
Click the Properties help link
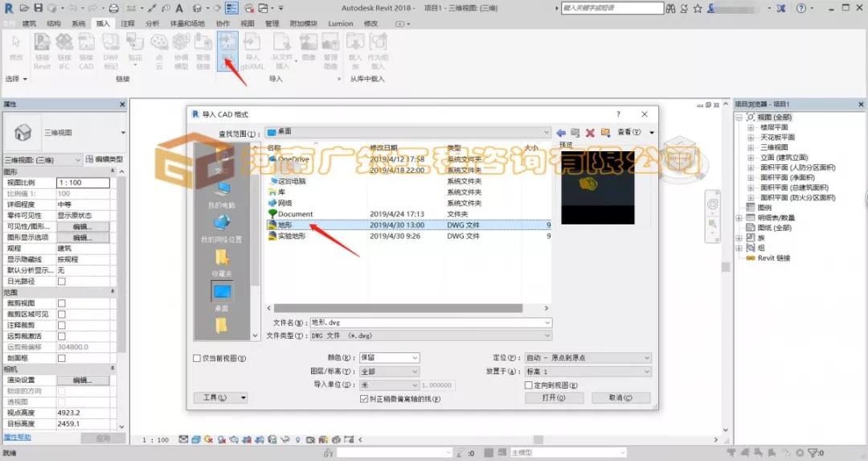tap(17, 437)
